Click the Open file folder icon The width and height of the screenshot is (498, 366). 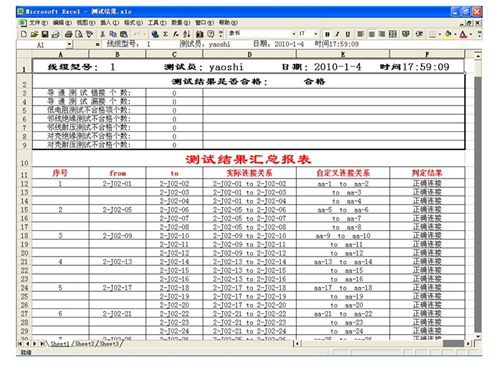click(x=34, y=34)
